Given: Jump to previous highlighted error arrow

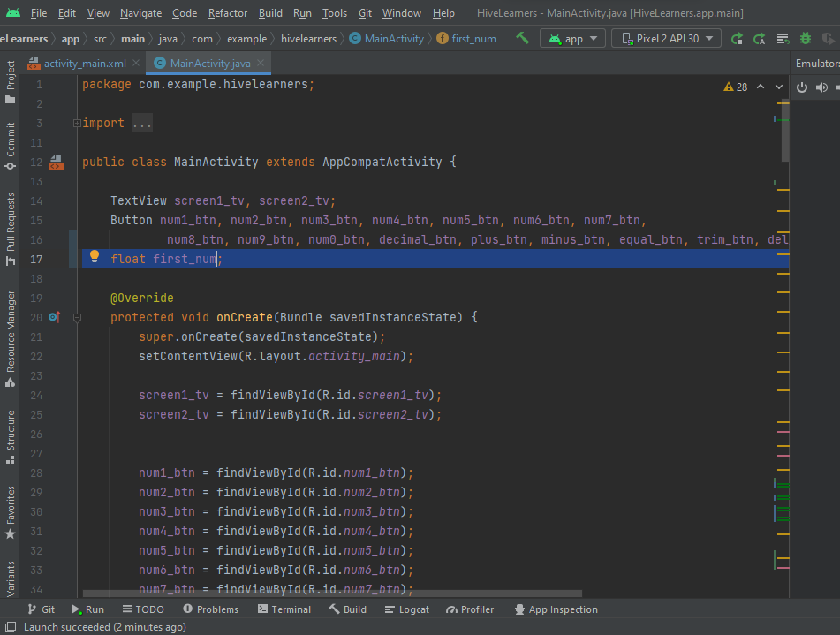Looking at the screenshot, I should click(761, 87).
